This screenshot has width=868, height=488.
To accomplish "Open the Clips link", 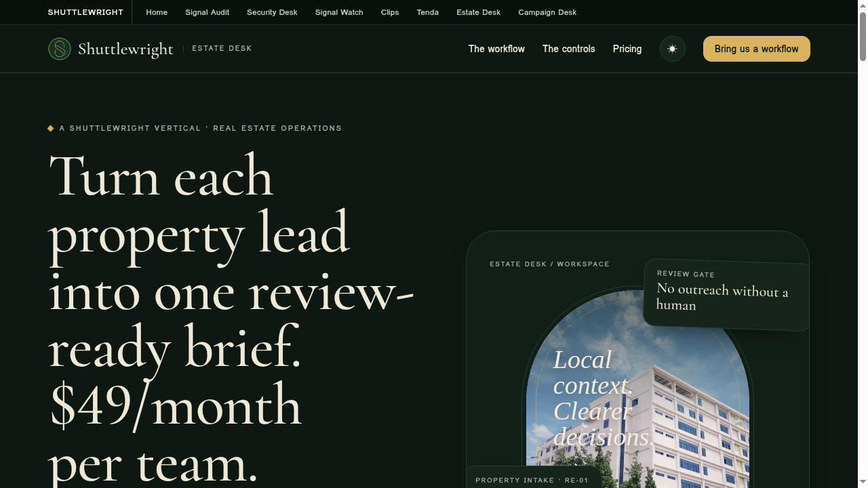I will [390, 12].
